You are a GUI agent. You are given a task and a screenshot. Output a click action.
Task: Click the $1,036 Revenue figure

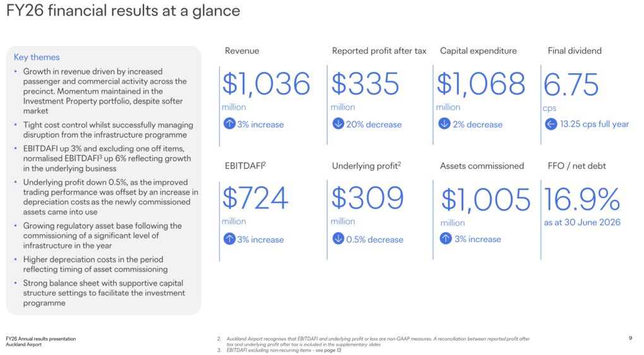pos(266,84)
